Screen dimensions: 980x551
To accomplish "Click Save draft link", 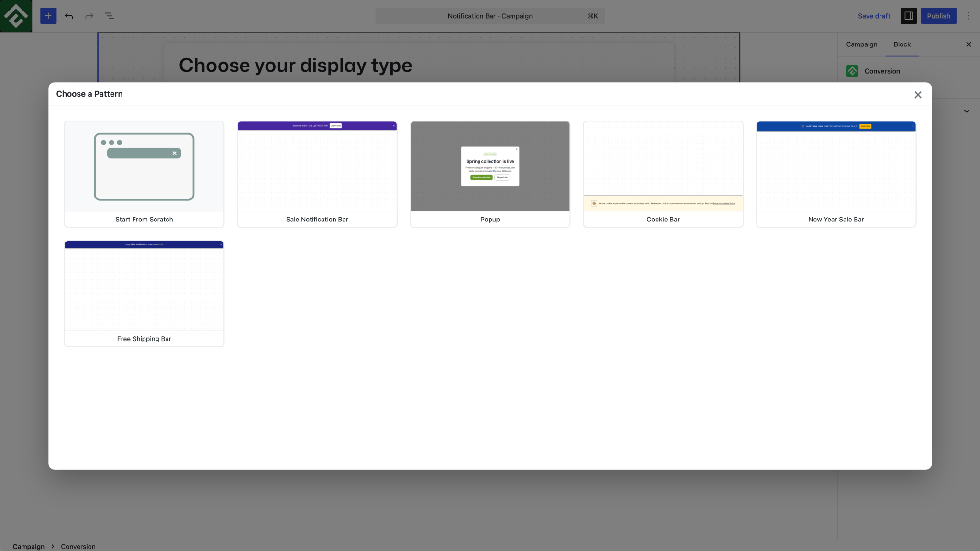I will [x=874, y=16].
